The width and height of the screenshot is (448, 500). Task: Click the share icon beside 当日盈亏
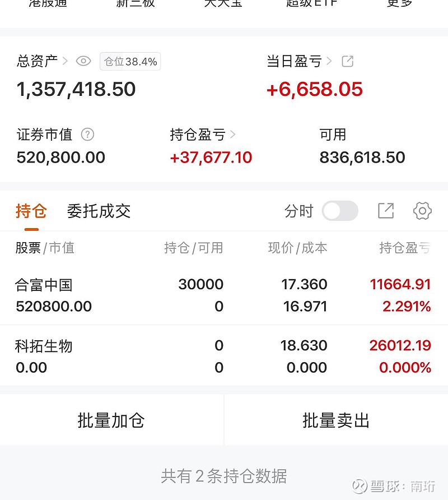(348, 61)
